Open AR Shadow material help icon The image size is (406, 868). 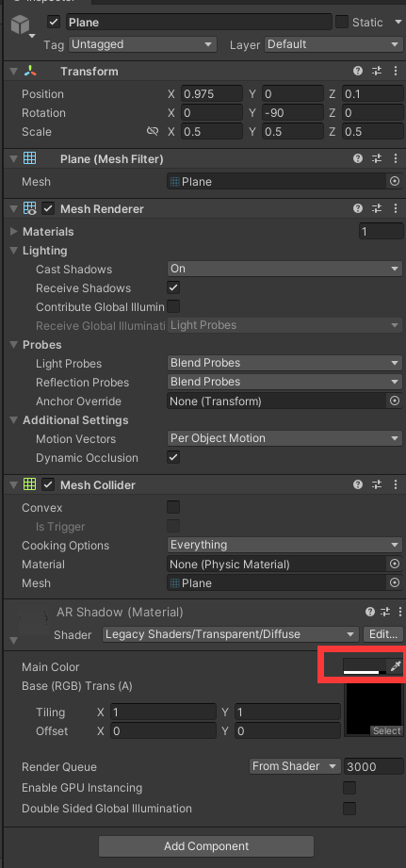click(x=370, y=612)
